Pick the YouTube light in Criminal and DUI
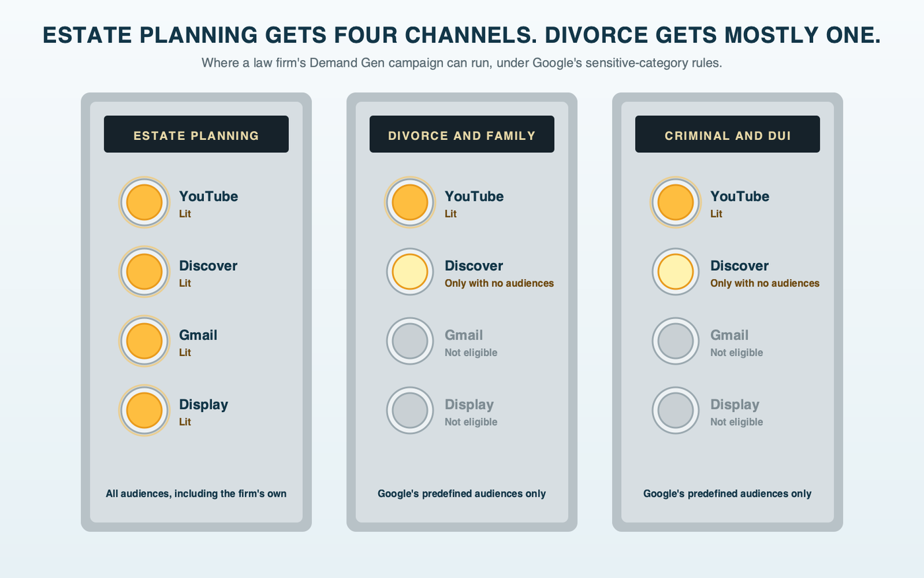 tap(676, 202)
